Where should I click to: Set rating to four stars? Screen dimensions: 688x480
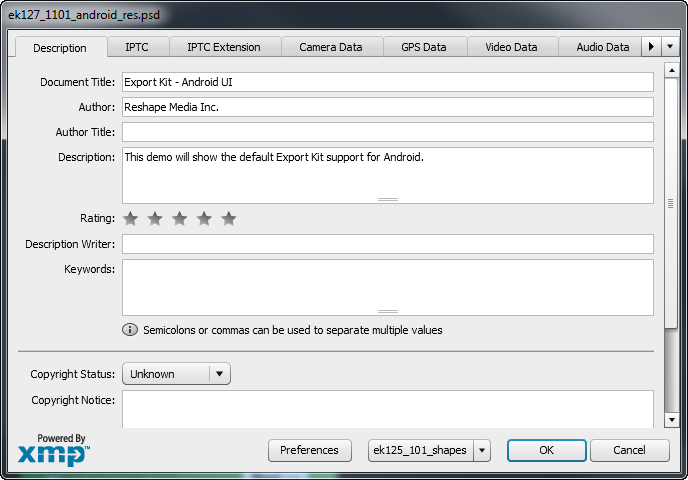(204, 219)
